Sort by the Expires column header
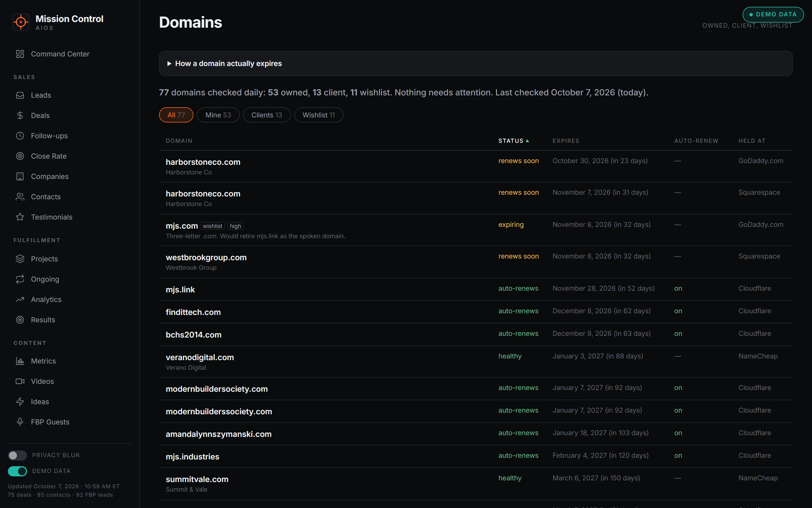The height and width of the screenshot is (508, 812). click(566, 141)
